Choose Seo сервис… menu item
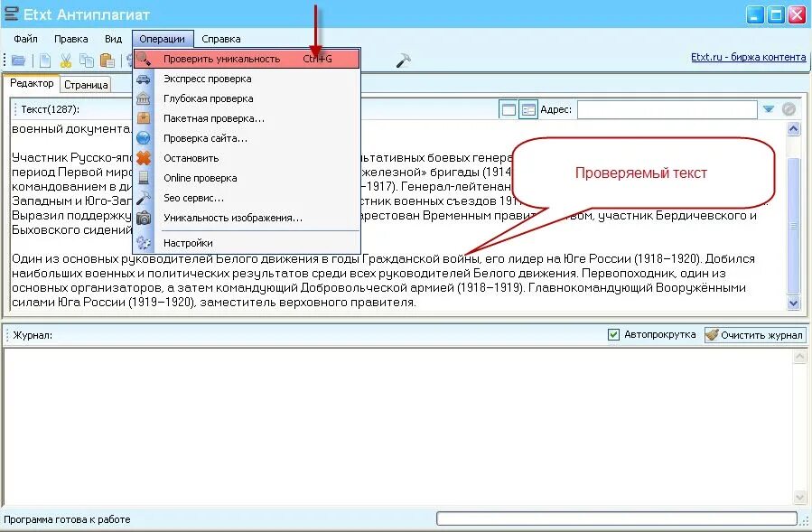 coord(247,198)
